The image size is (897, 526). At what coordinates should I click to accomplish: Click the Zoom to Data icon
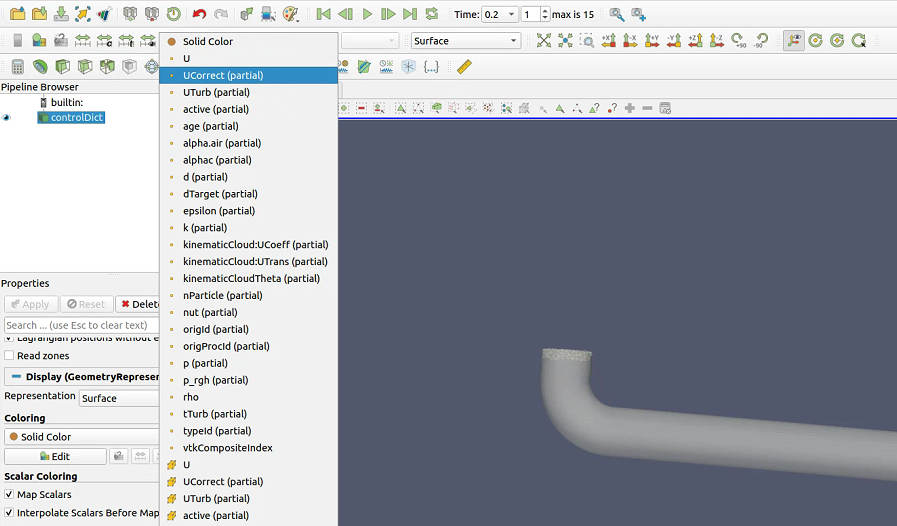565,40
